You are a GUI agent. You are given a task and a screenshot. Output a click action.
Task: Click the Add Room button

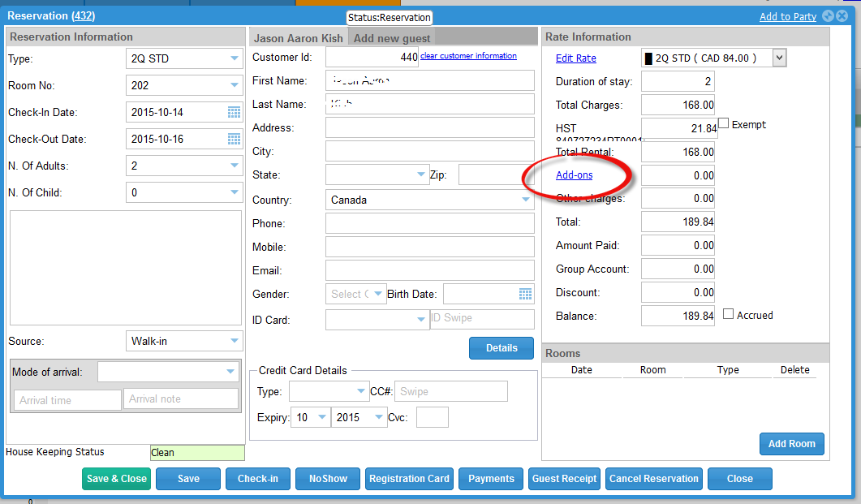point(791,444)
